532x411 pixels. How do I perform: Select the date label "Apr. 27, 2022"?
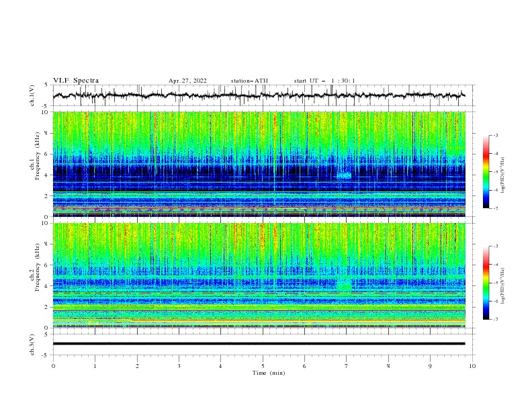[x=187, y=81]
